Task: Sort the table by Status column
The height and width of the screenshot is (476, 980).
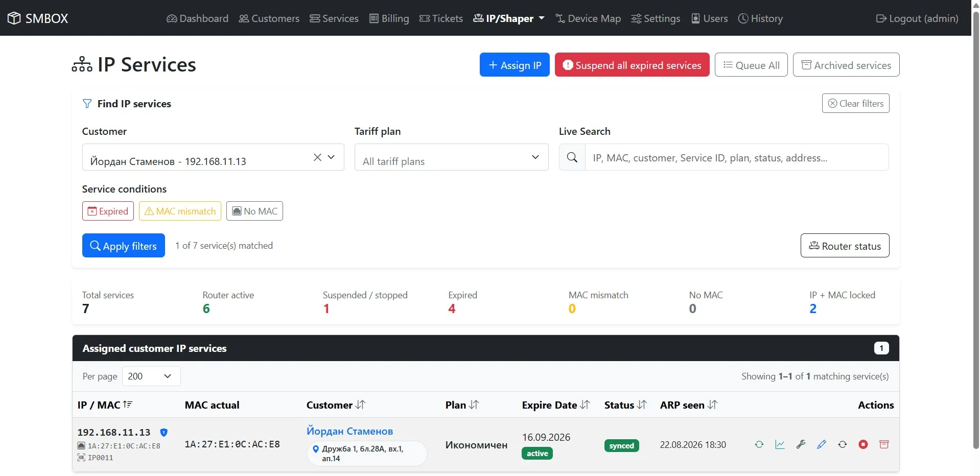Action: tap(642, 404)
